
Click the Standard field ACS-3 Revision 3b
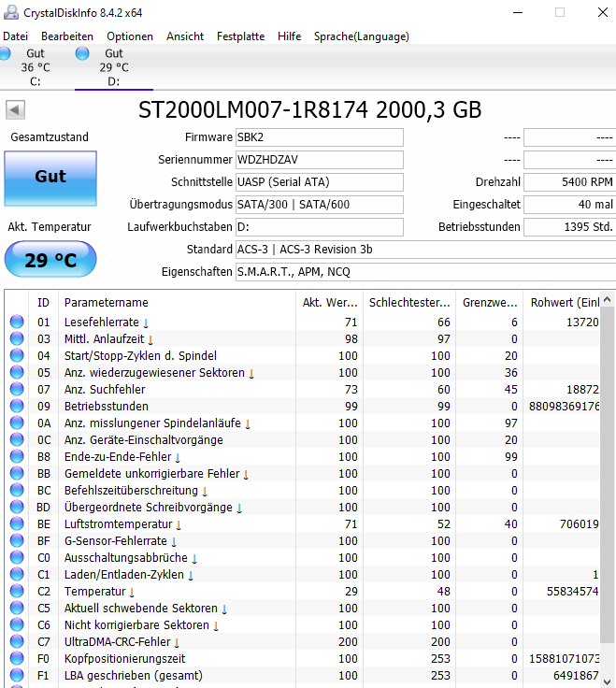click(425, 250)
